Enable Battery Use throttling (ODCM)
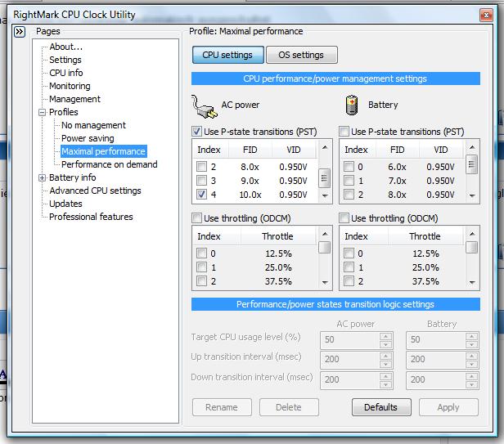Image resolution: width=504 pixels, height=444 pixels. [344, 218]
